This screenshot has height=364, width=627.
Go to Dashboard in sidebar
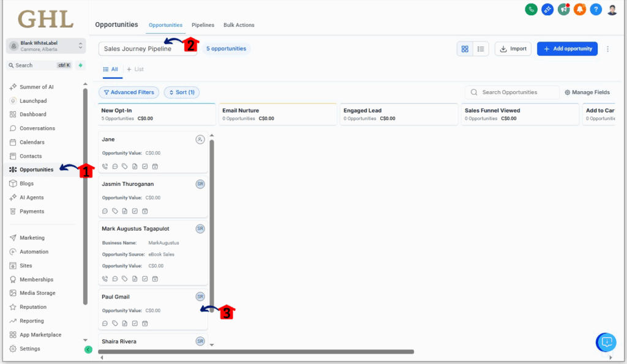click(x=33, y=114)
